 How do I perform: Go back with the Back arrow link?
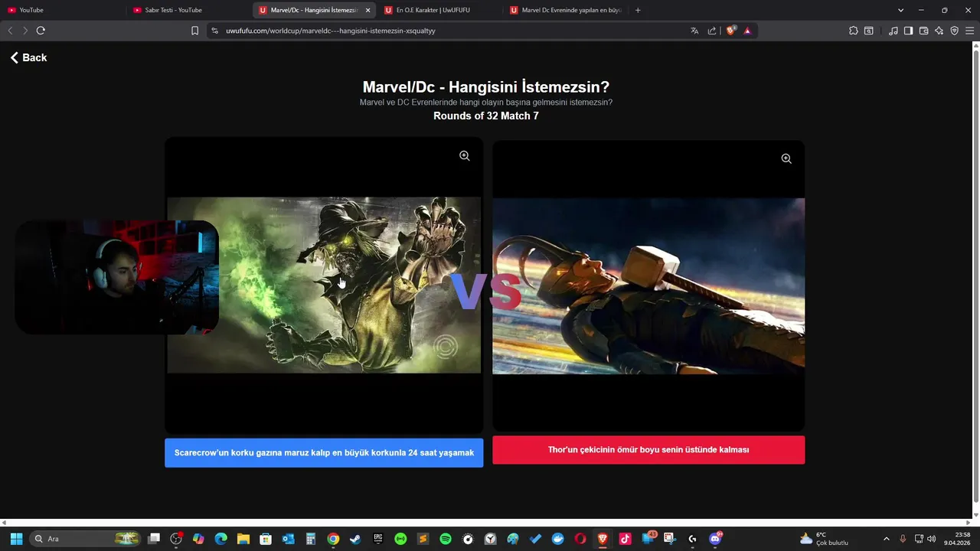[x=28, y=57]
